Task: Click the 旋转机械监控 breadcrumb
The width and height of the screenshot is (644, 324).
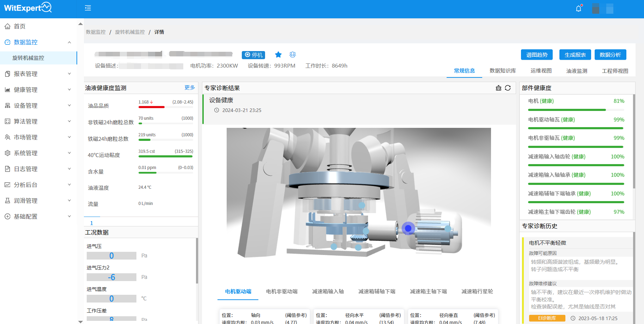Action: pos(130,32)
